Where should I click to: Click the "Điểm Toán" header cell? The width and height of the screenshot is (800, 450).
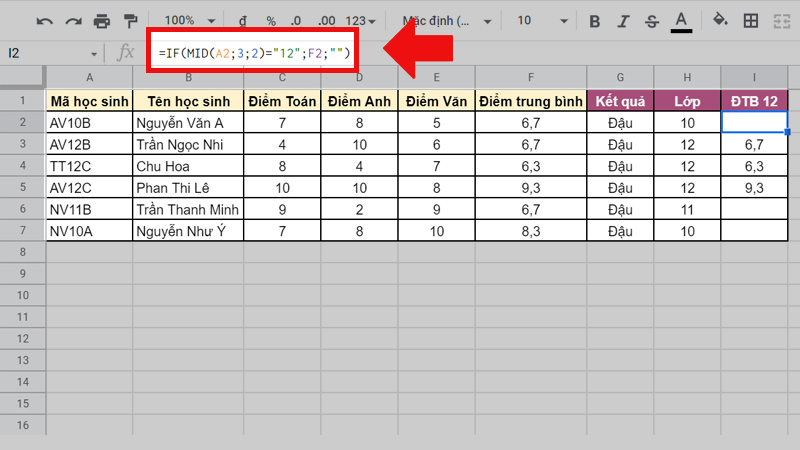pos(282,101)
